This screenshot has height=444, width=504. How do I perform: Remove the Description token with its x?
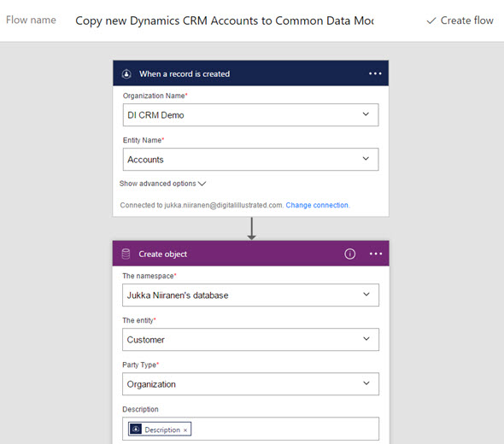tap(185, 430)
